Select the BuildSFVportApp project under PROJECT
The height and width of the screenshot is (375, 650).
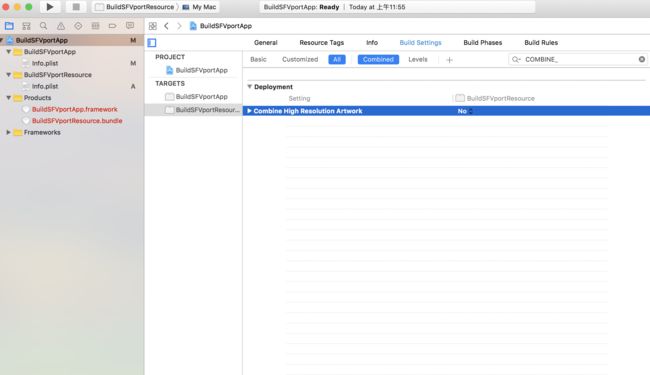click(x=197, y=70)
